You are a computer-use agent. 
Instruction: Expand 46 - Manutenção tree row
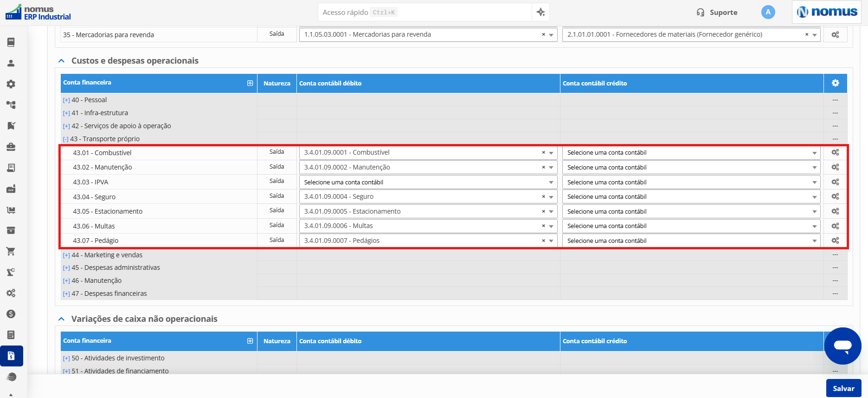[66, 281]
